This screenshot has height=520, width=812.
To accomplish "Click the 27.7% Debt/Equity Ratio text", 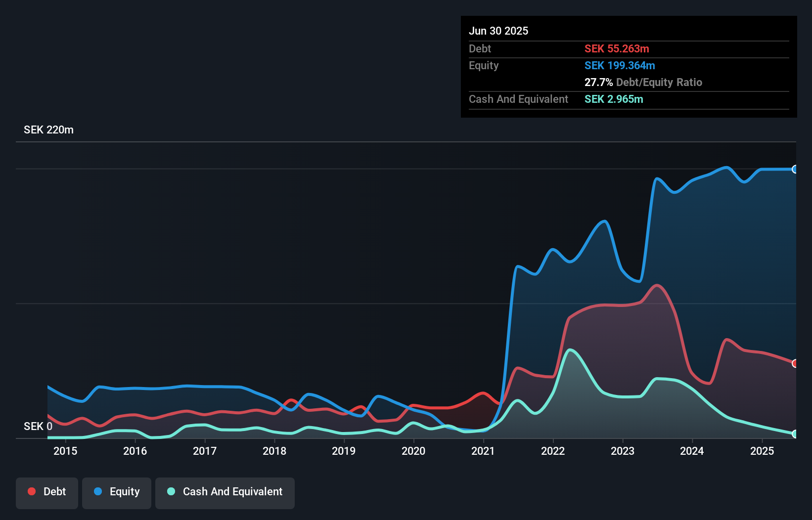I will 643,82.
